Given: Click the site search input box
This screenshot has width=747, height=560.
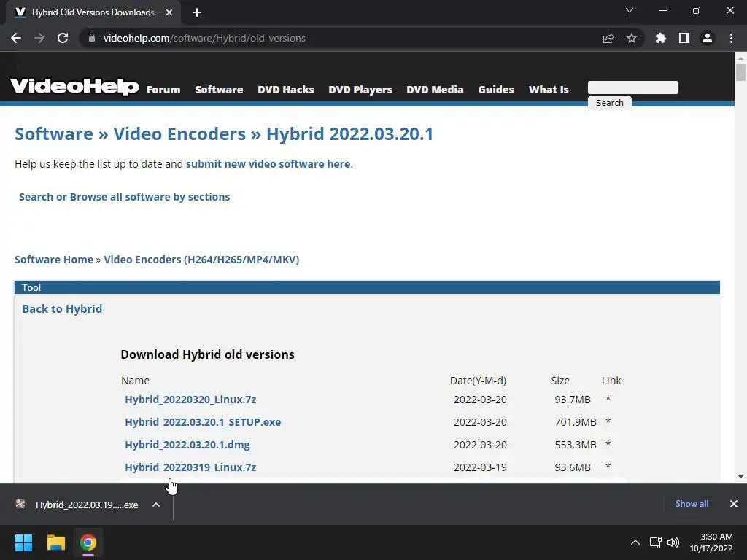Looking at the screenshot, I should (x=633, y=87).
